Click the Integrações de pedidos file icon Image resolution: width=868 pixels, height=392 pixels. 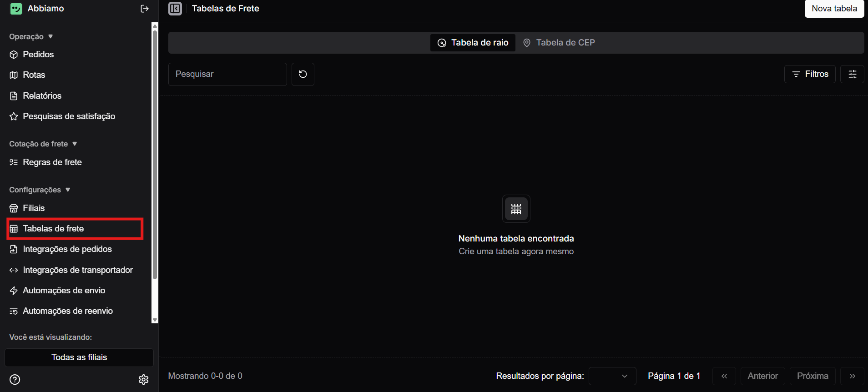click(x=14, y=249)
